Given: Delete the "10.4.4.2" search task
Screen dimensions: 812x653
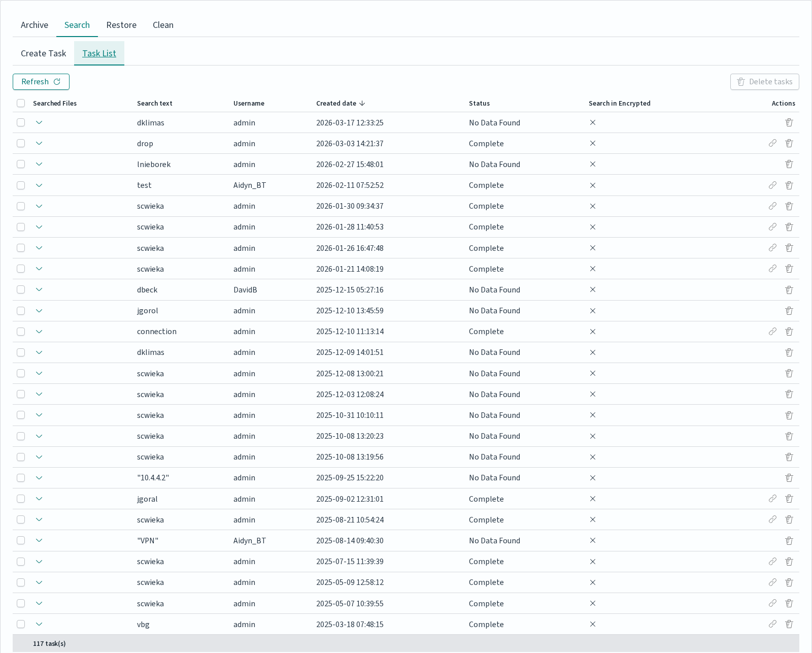Looking at the screenshot, I should tap(789, 478).
